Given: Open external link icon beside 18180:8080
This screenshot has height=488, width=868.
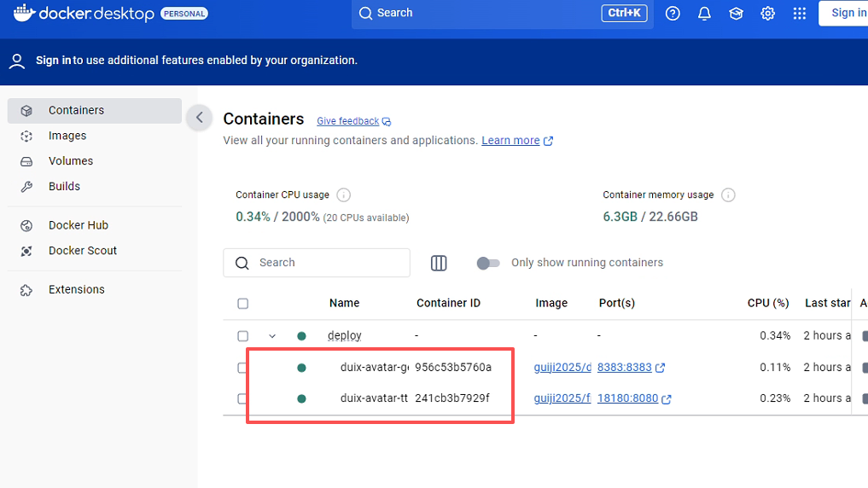Looking at the screenshot, I should click(x=667, y=399).
